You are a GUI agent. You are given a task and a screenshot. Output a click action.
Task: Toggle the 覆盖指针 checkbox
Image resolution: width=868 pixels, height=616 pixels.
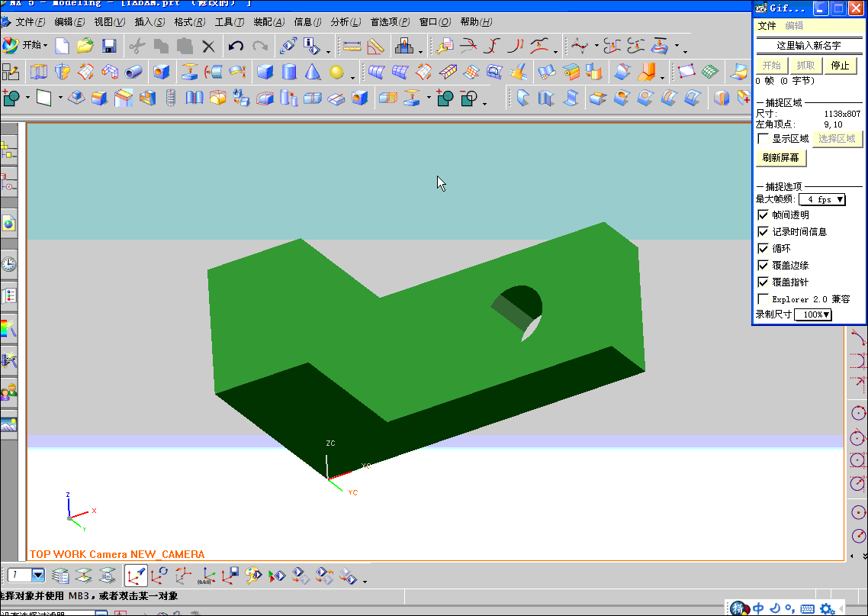click(x=763, y=282)
